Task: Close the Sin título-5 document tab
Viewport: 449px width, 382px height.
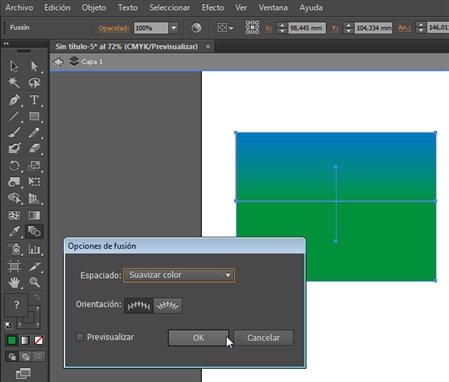Action: pos(208,46)
